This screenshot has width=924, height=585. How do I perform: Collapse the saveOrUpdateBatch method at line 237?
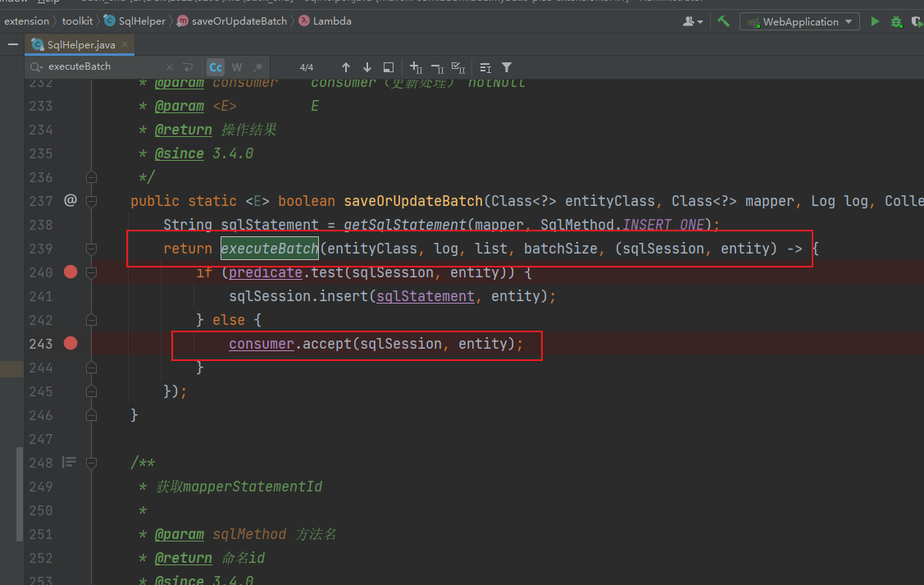point(91,201)
